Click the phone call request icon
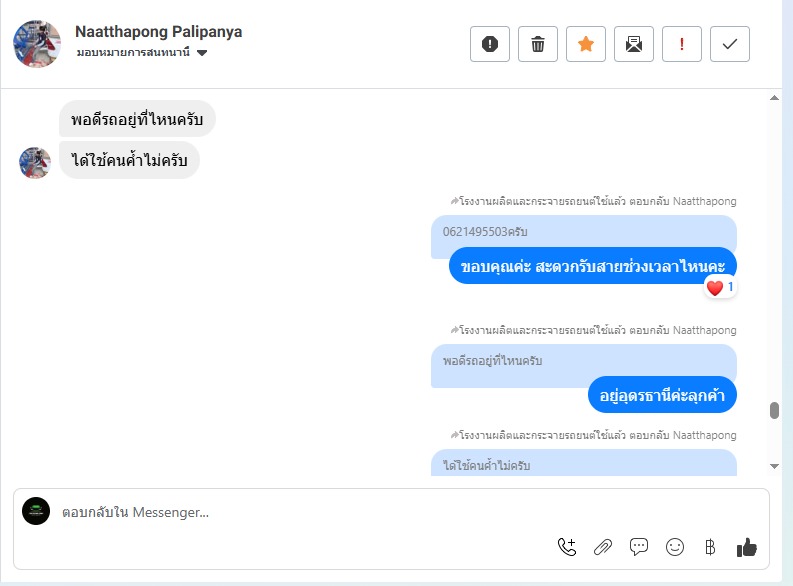The image size is (793, 586). tap(567, 547)
